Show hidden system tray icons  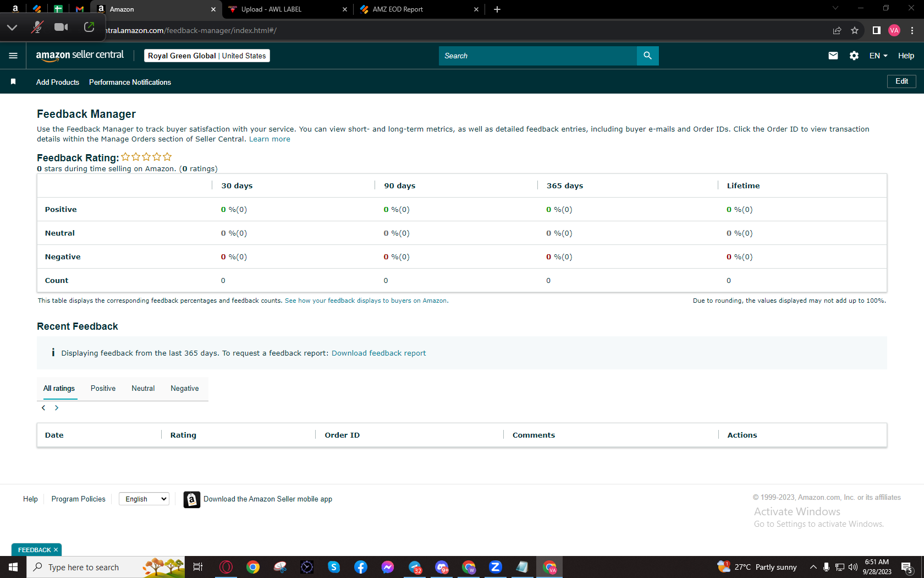(x=813, y=567)
